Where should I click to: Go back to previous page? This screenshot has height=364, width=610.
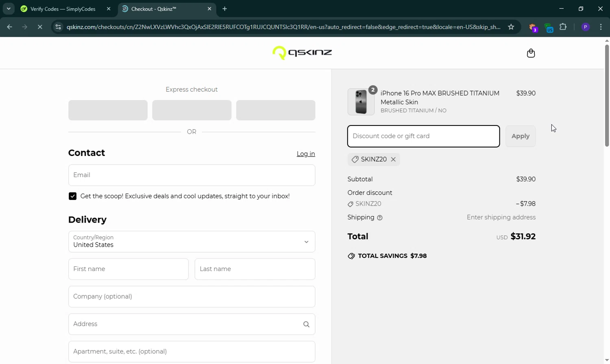(x=9, y=27)
